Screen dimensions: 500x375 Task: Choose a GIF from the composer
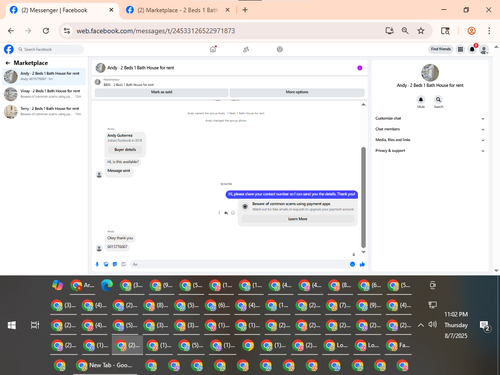click(123, 264)
